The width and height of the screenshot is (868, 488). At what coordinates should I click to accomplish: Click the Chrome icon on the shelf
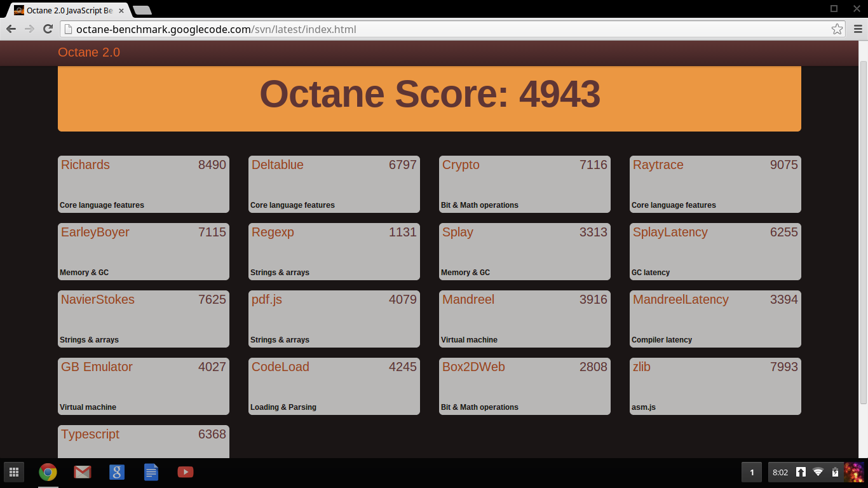pyautogui.click(x=48, y=472)
